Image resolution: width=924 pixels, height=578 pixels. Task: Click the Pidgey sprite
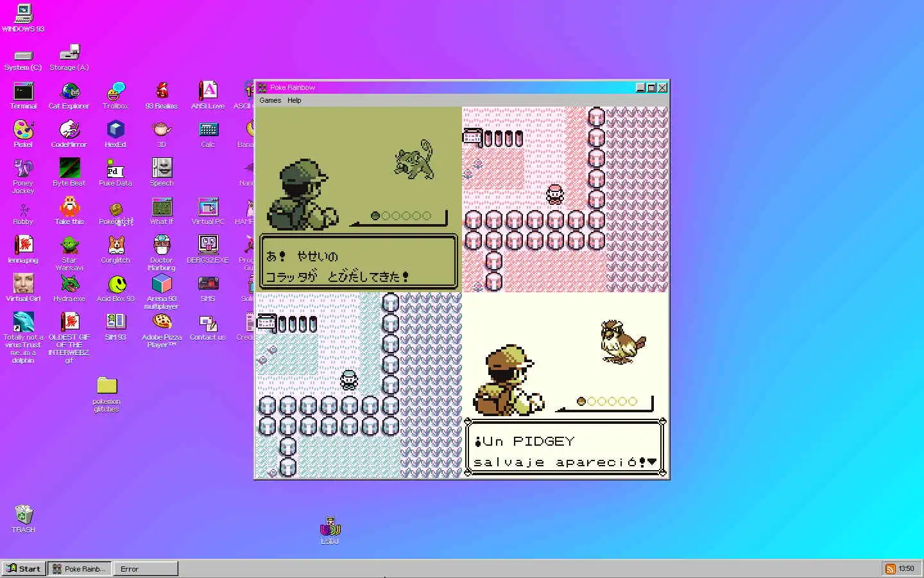click(622, 342)
